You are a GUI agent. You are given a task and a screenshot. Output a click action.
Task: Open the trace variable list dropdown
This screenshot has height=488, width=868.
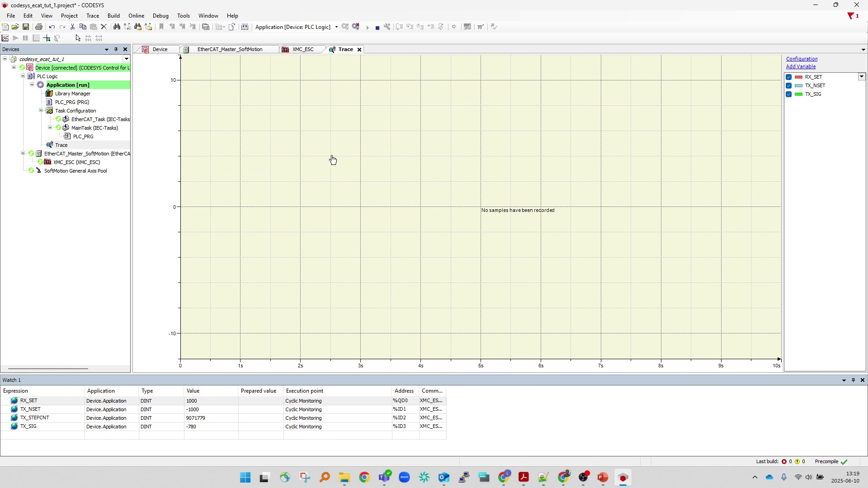click(x=862, y=77)
